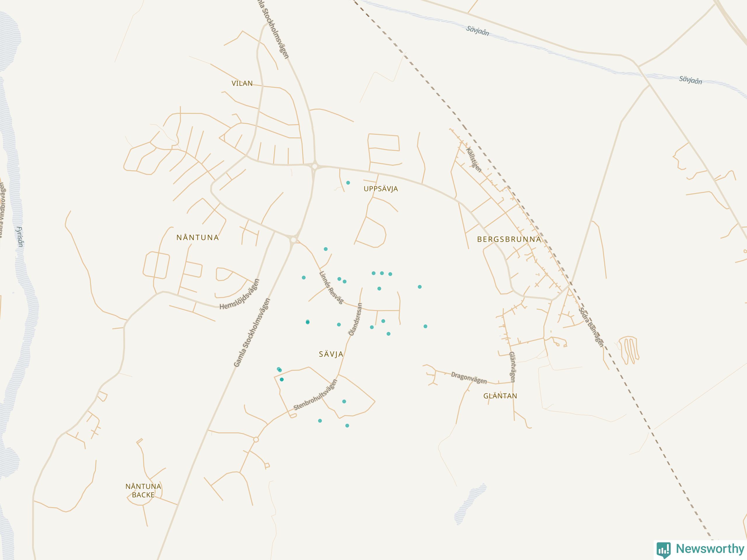Select the Fyrisån river label

pos(20,236)
